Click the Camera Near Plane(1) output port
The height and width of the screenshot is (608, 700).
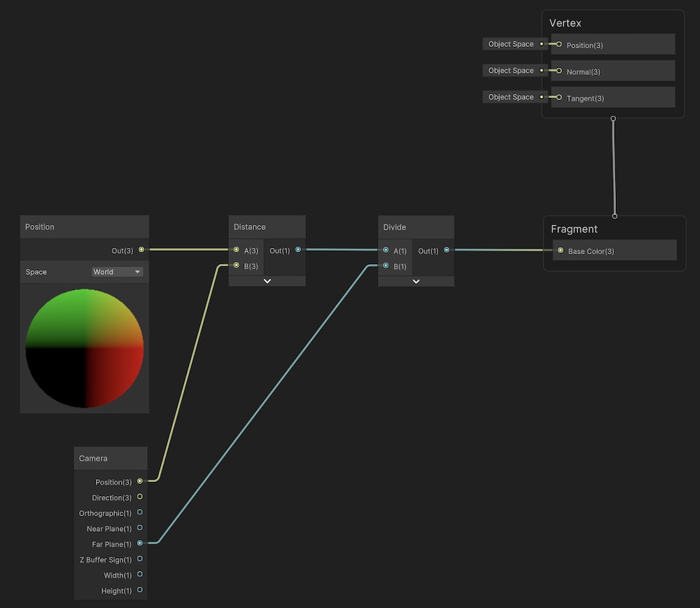[x=140, y=527]
